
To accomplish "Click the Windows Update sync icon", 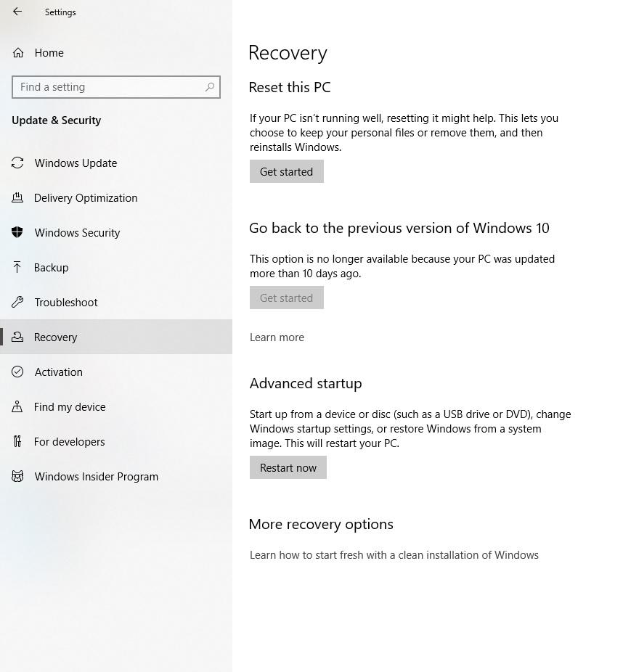I will tap(17, 163).
